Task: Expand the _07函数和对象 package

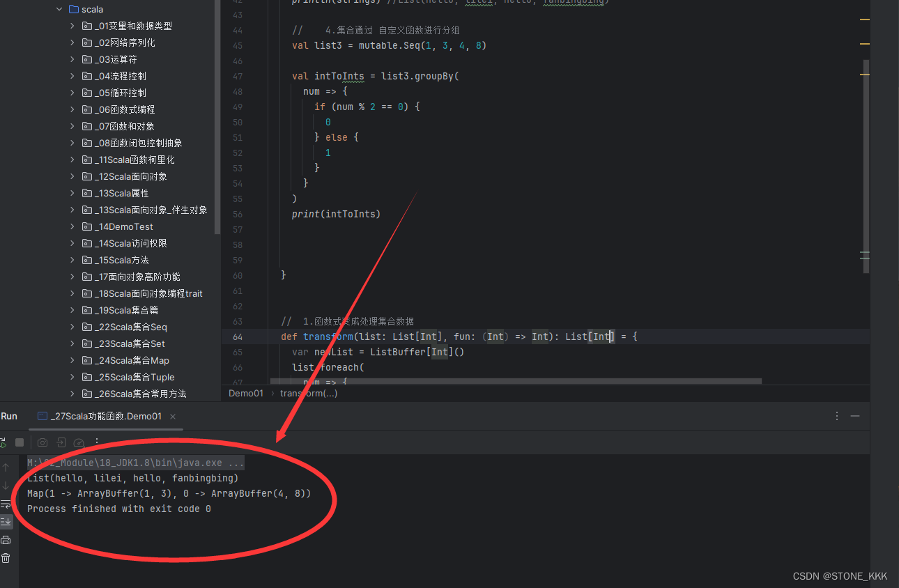Action: (x=72, y=126)
